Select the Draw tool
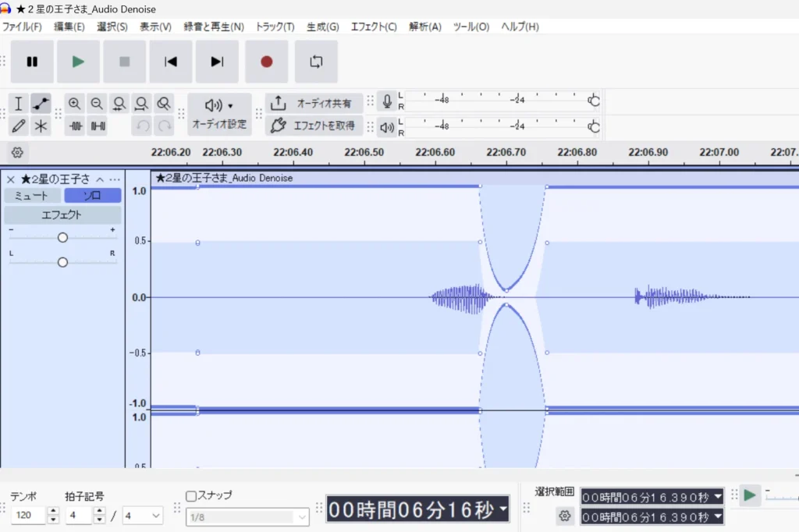Image resolution: width=799 pixels, height=532 pixels. (17, 126)
